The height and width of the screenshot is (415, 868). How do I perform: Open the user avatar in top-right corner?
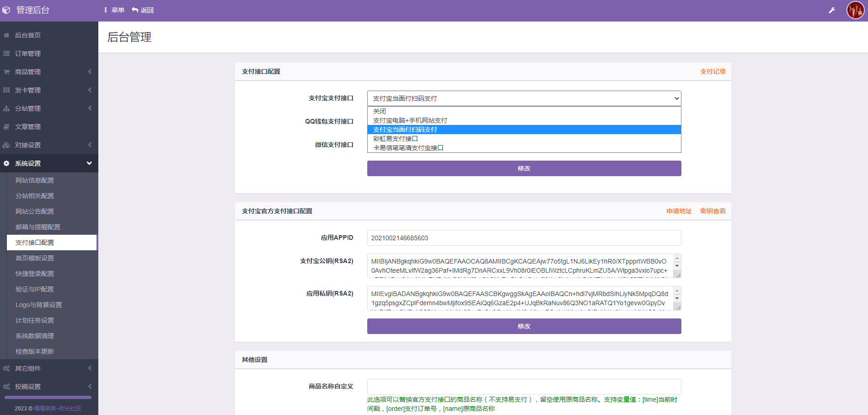[855, 10]
